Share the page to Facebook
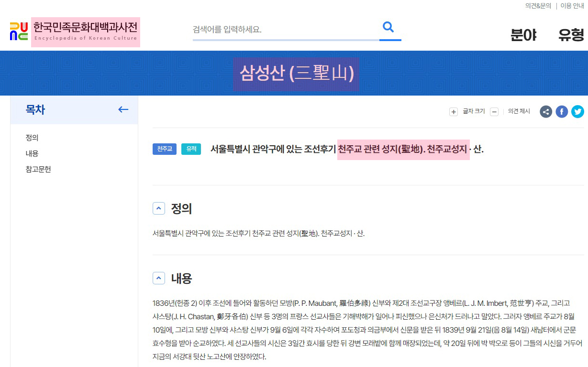This screenshot has height=367, width=588. (x=562, y=111)
